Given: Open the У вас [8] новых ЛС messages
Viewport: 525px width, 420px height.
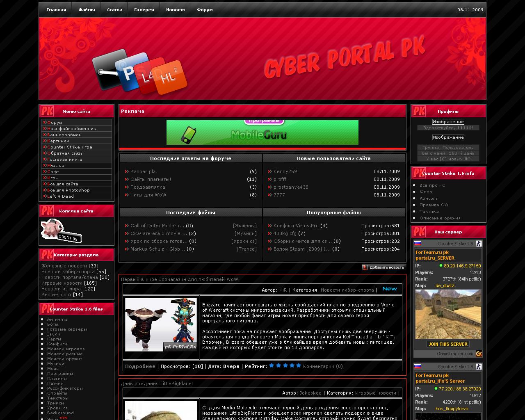Looking at the screenshot, I should tap(448, 159).
